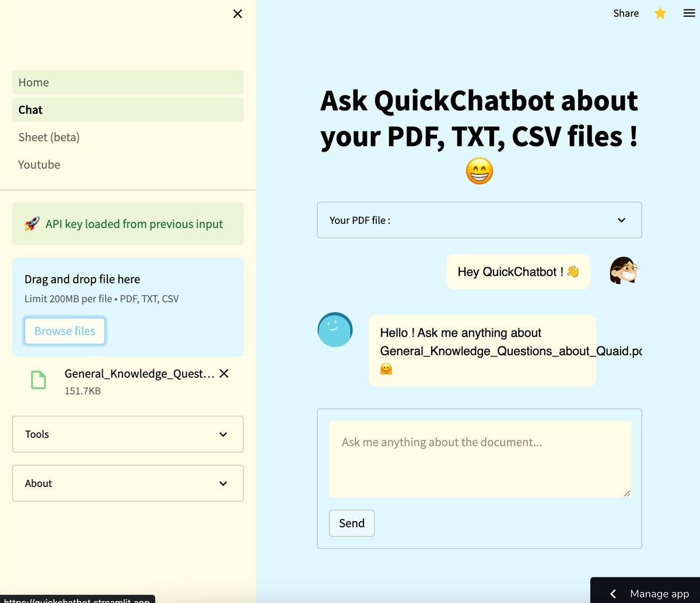Click the Browse files button
Screen dimensions: 700x603
[x=65, y=331]
